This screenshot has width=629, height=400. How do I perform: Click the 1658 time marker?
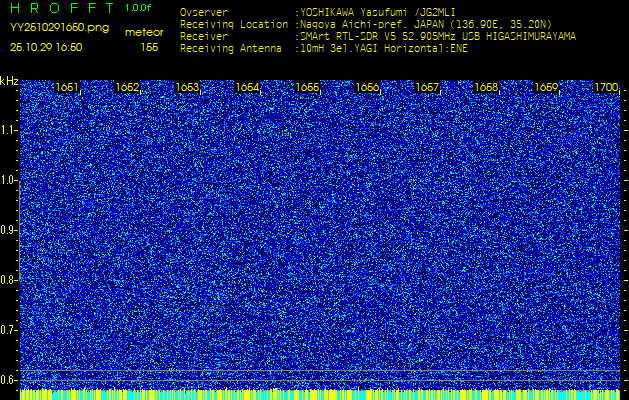(x=487, y=87)
